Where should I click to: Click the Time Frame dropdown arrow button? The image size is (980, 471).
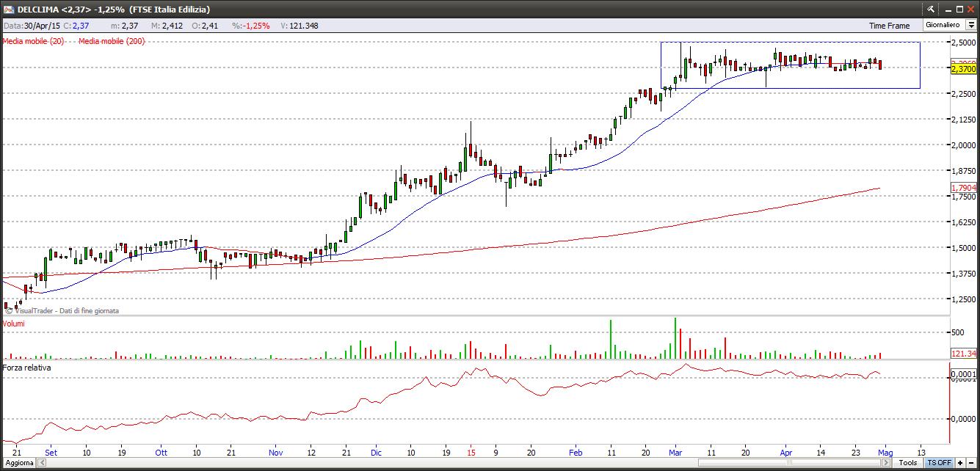click(970, 25)
